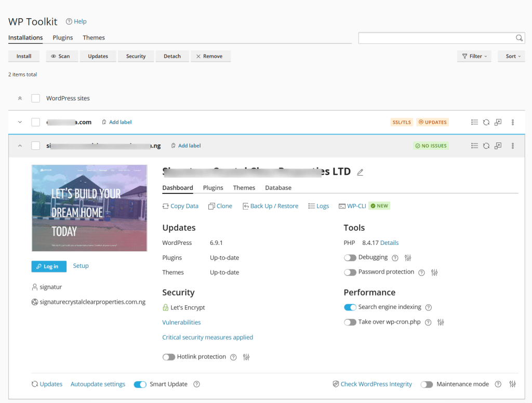
Task: Open the Themes tab of the site dashboard
Action: click(x=244, y=188)
